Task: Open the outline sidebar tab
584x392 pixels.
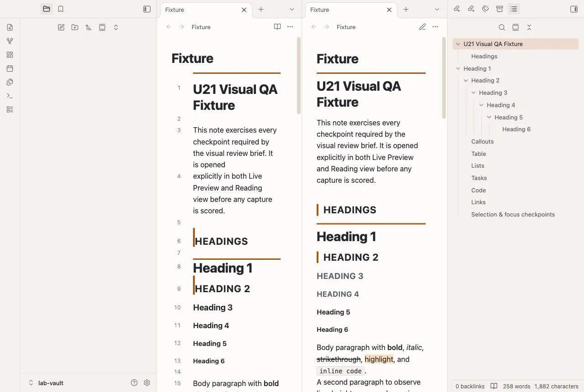Action: pyautogui.click(x=514, y=9)
